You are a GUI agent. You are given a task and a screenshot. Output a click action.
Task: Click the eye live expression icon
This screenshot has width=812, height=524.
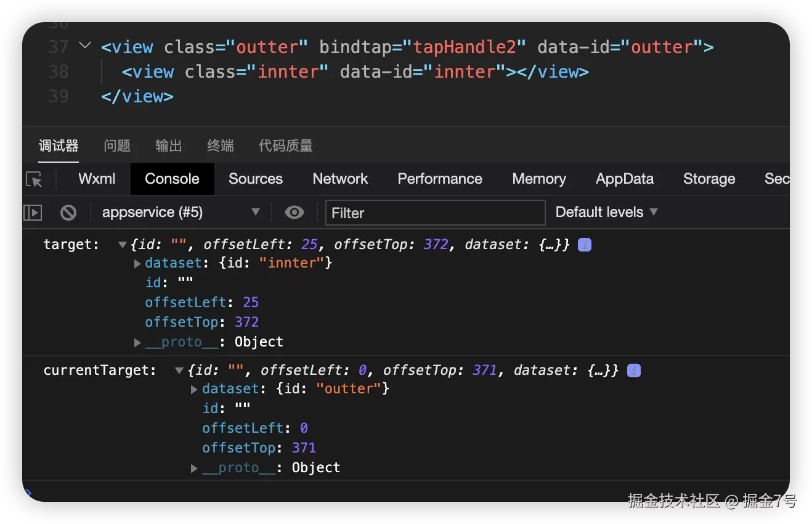click(294, 213)
